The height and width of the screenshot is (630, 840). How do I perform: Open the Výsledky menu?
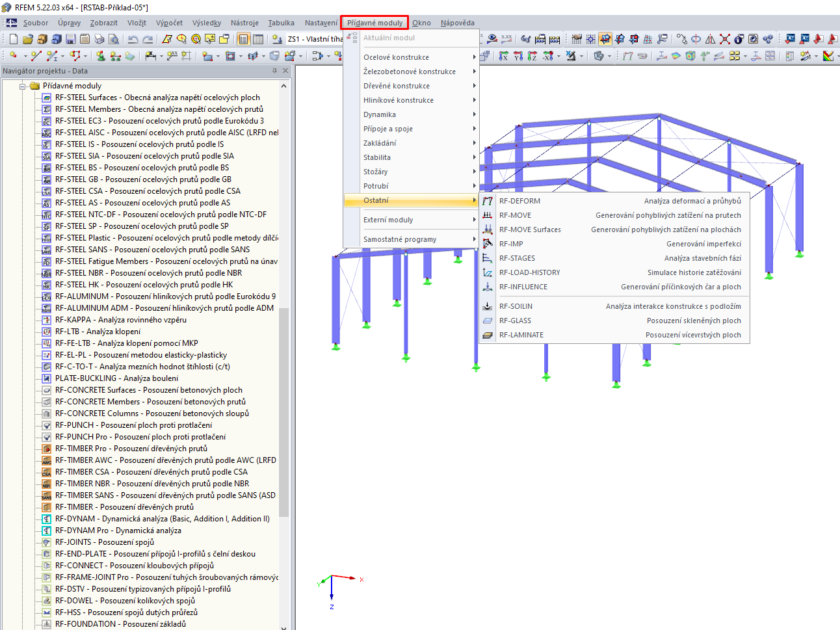(x=207, y=23)
